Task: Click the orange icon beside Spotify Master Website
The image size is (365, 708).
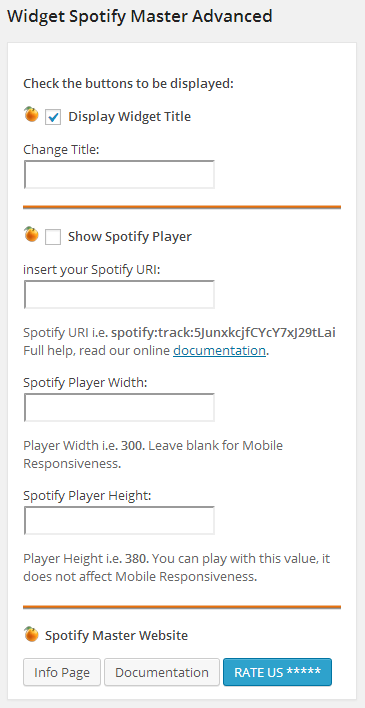Action: click(31, 633)
